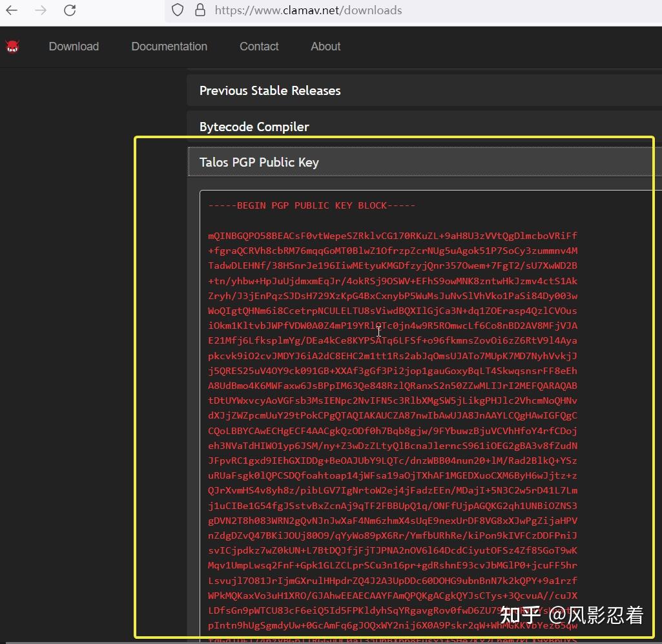Screen dimensions: 662x644
Task: Click the key line starting WoQIgtQHNm6i8
Action: (393, 311)
